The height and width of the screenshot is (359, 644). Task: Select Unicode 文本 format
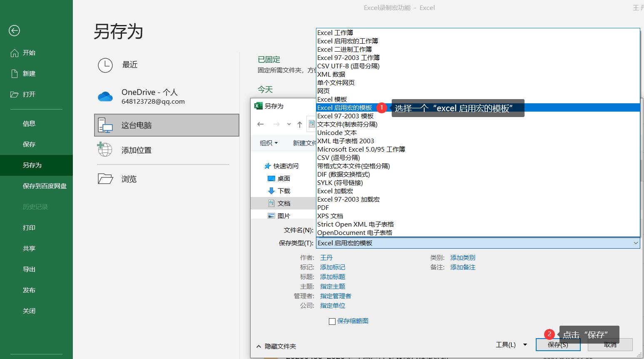point(478,132)
